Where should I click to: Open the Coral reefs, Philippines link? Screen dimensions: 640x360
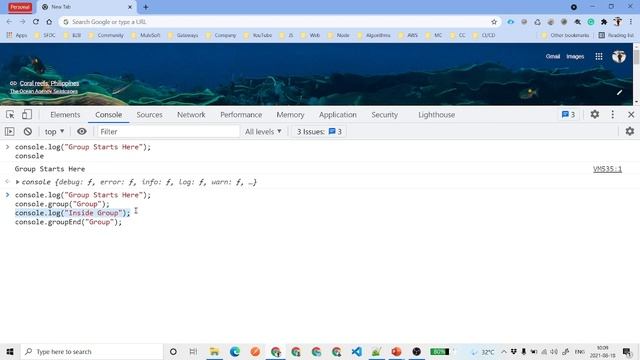point(49,83)
